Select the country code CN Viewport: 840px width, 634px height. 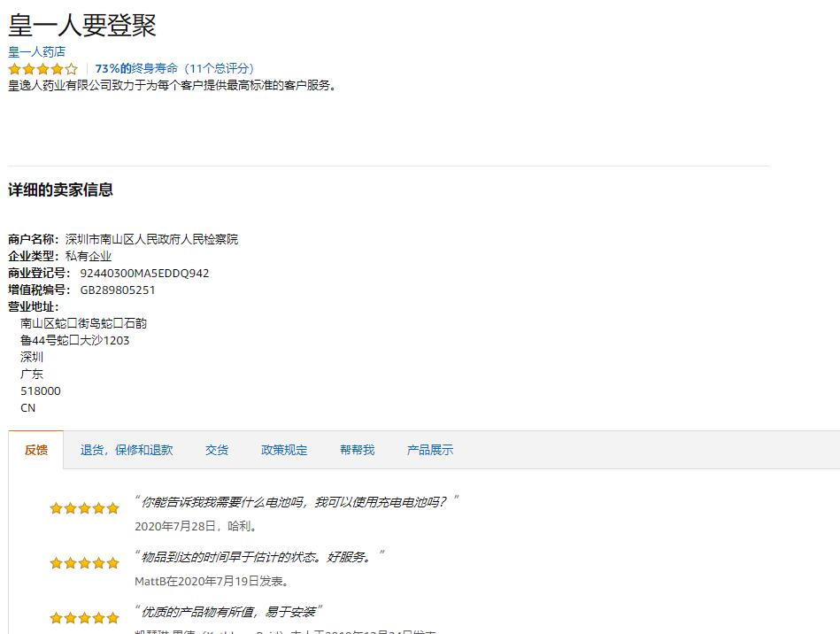click(27, 408)
